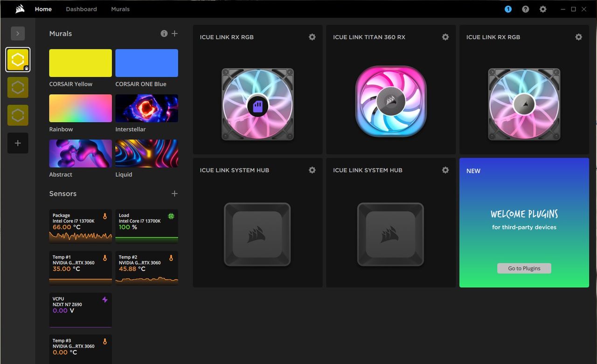Screen dimensions: 597x364
Task: Open settings gear of the last iCUE LINK RX RGB card
Action: click(x=578, y=37)
